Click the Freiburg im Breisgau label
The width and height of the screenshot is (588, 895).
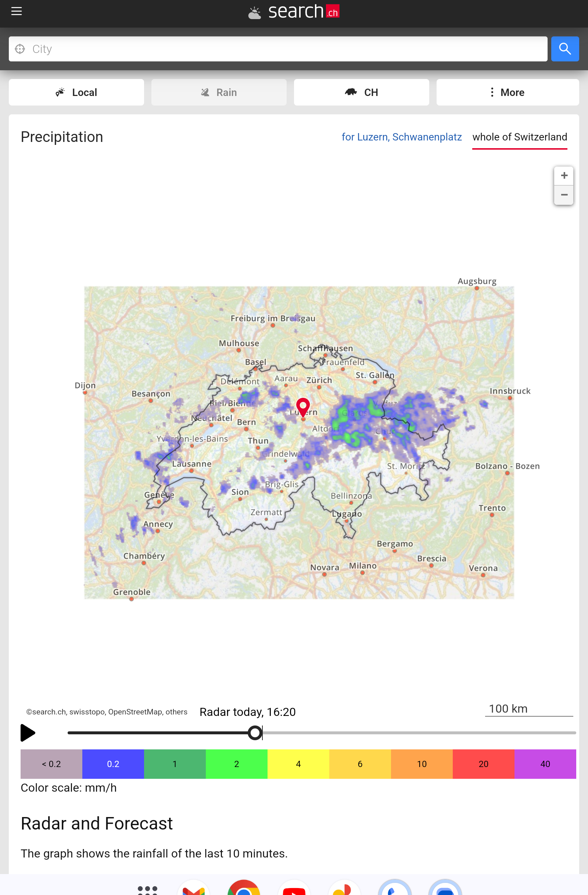273,318
